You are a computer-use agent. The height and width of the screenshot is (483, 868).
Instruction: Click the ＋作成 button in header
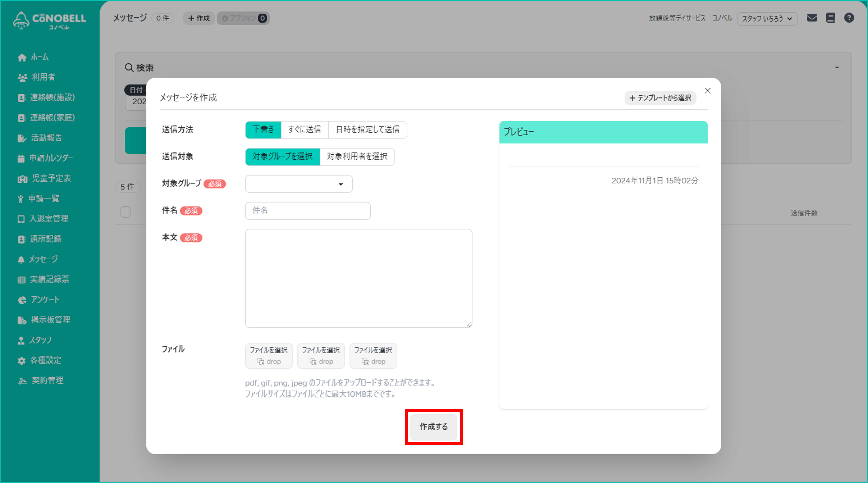click(199, 18)
